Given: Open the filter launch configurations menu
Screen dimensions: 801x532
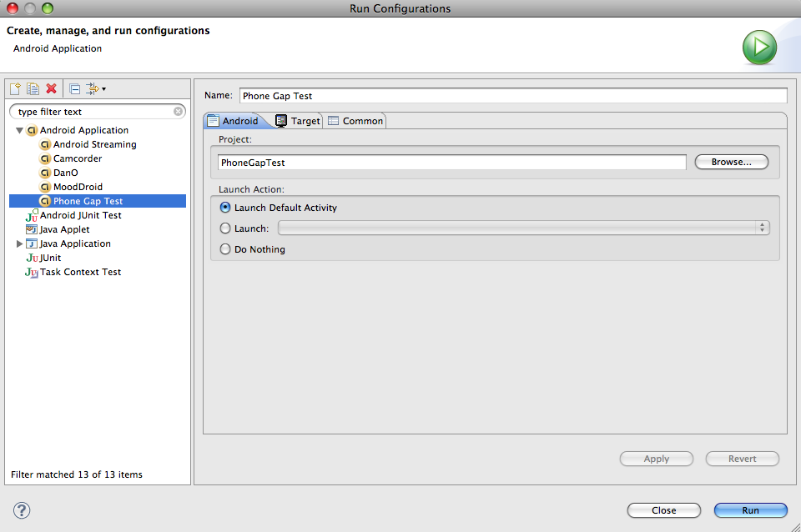Looking at the screenshot, I should tap(95, 89).
